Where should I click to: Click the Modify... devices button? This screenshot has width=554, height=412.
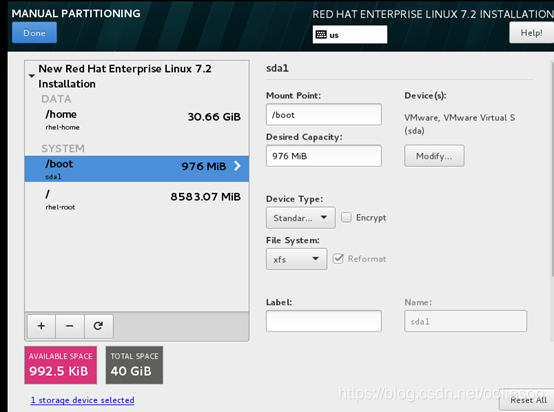coord(434,156)
